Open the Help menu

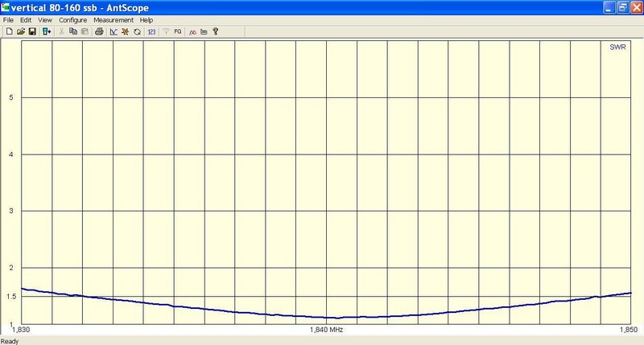click(146, 19)
